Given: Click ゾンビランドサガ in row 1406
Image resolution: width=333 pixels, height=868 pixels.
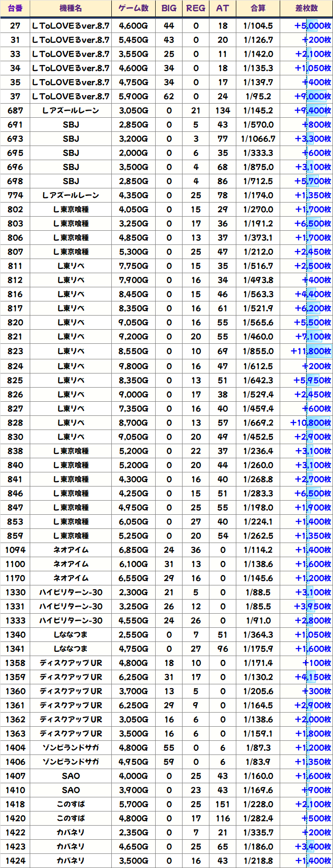Looking at the screenshot, I should tap(71, 762).
